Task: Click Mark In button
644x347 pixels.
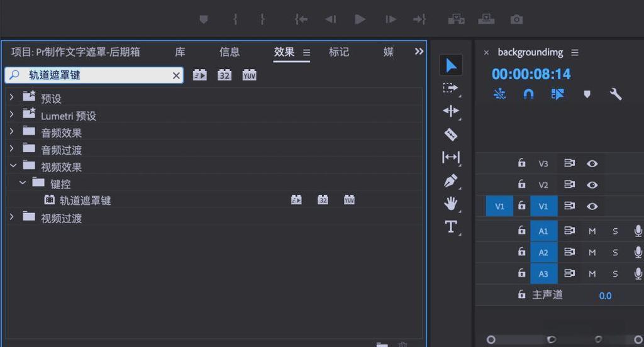Action: tap(235, 19)
